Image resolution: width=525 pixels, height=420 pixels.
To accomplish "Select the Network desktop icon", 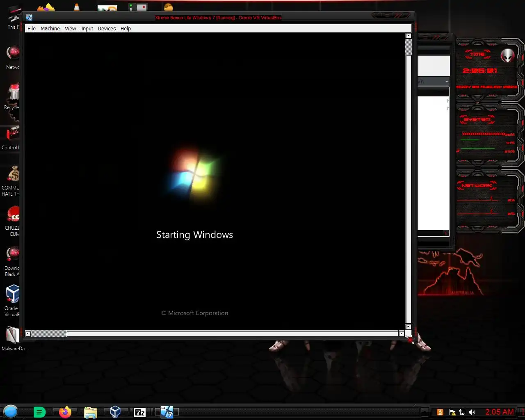I will point(13,57).
